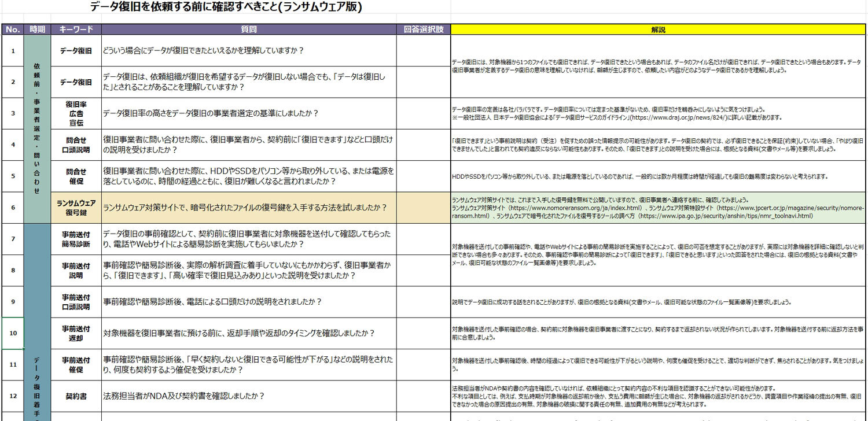The image size is (868, 421).
Task: Select the question '法務担当者がNDA及び契約書を確認しましたか?'
Action: click(x=248, y=396)
